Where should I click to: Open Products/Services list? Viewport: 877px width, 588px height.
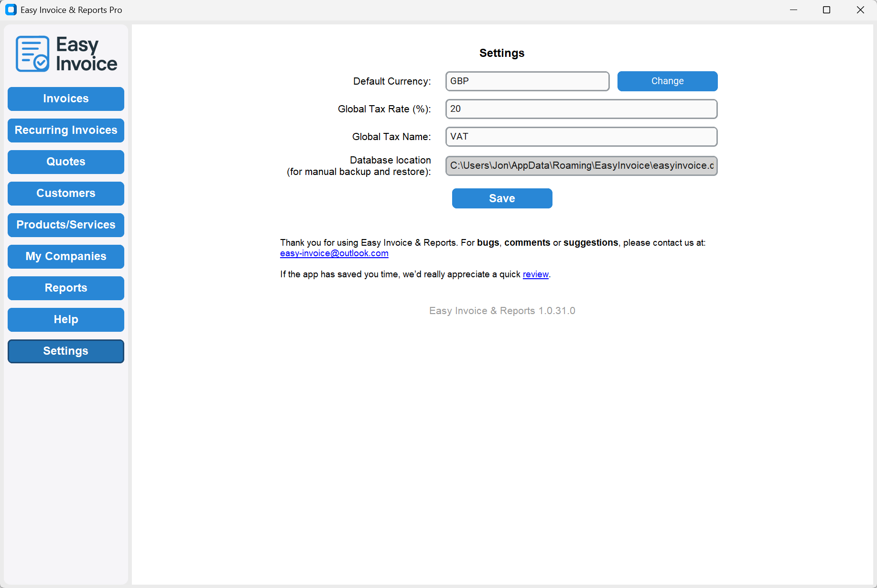pos(66,225)
